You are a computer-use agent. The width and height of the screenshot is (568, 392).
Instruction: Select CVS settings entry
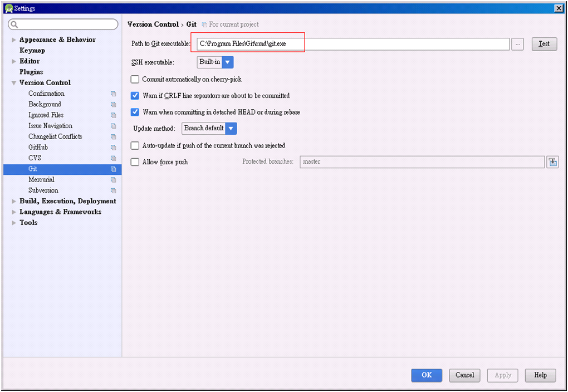[x=35, y=158]
